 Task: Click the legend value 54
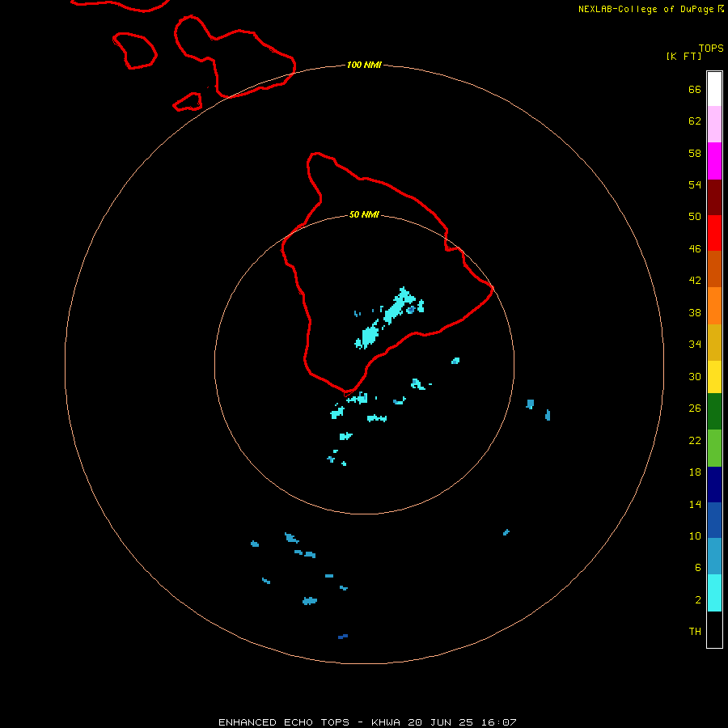[695, 184]
